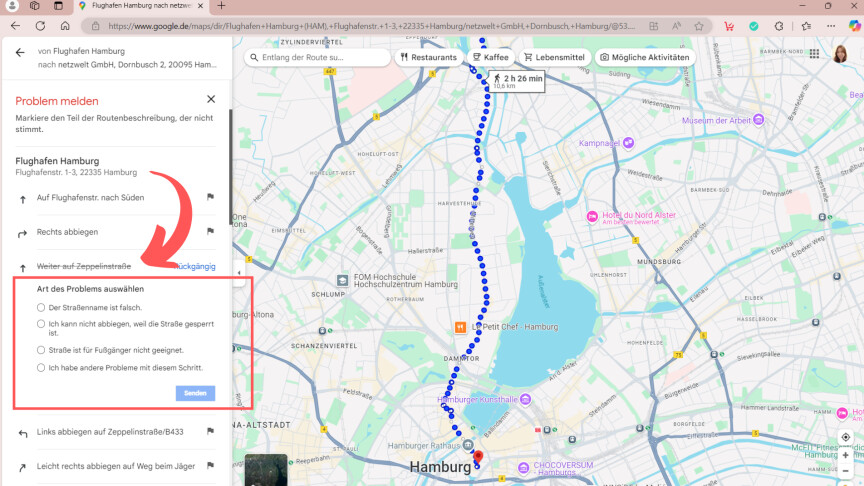Filter by Restaurants chip
Screen dimensions: 864x486
429,57
